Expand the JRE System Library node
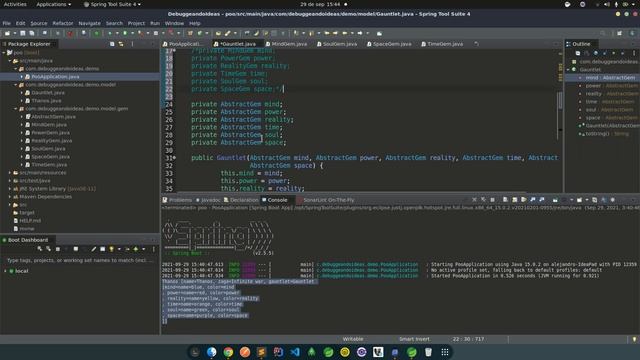The height and width of the screenshot is (360, 640). tap(10, 189)
